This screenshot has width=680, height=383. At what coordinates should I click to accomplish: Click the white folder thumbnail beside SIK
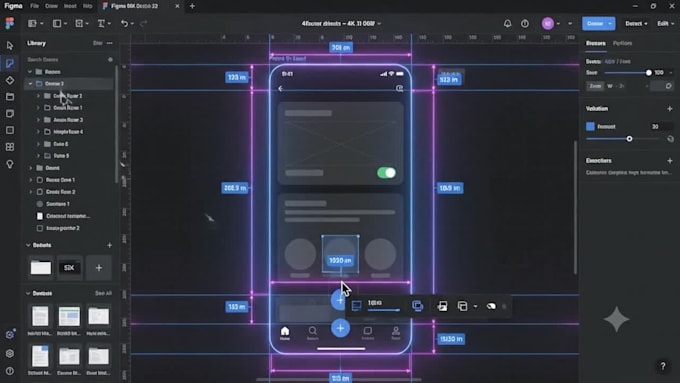pos(40,268)
